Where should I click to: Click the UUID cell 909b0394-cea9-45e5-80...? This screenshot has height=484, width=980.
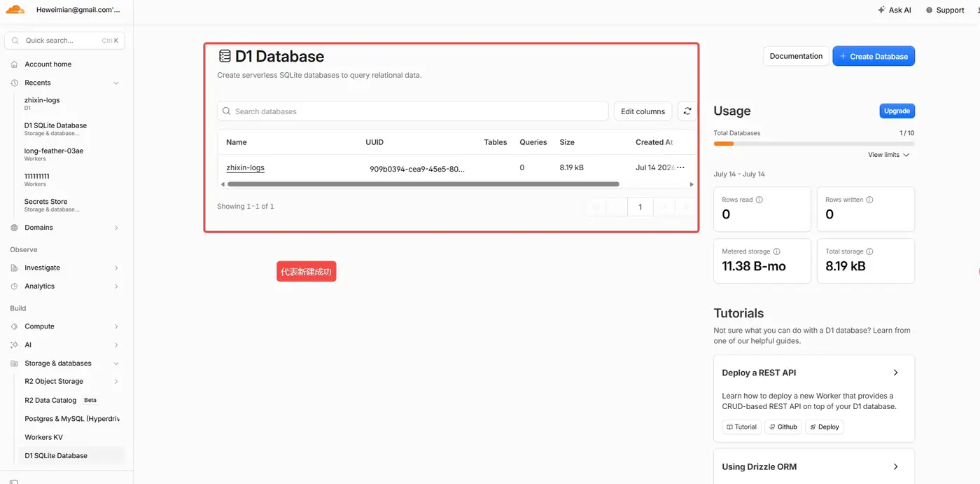(417, 169)
